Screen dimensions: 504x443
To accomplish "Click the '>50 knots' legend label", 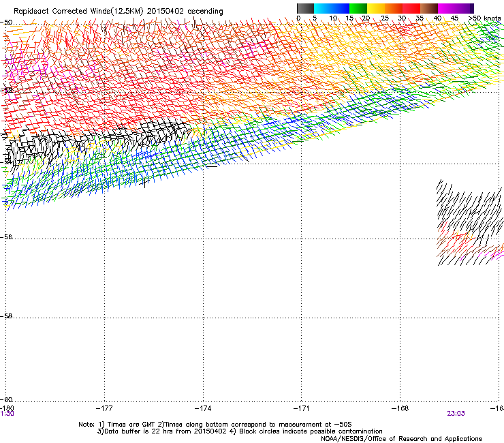I will tap(484, 18).
